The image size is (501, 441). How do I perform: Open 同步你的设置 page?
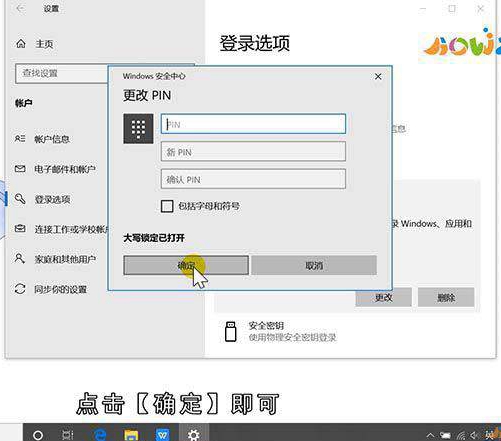point(60,289)
